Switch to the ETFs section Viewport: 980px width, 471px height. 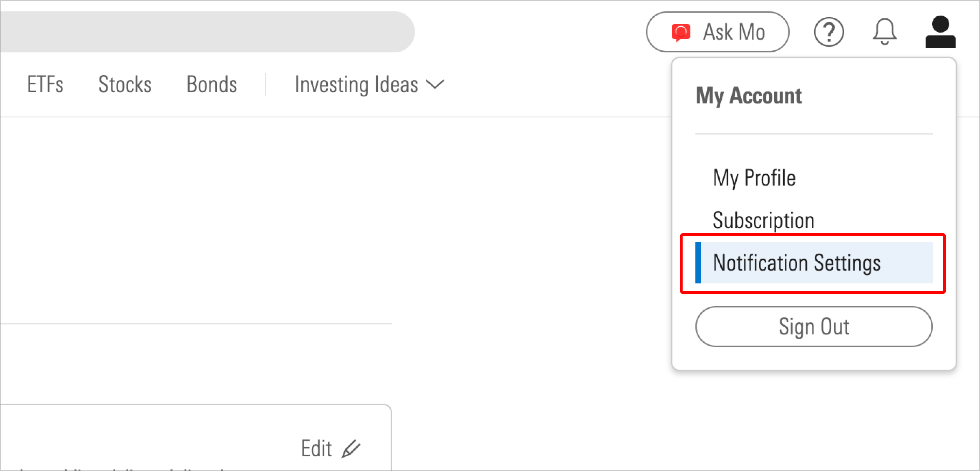pos(45,84)
